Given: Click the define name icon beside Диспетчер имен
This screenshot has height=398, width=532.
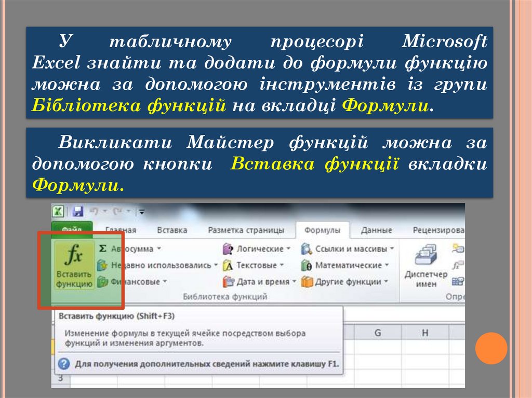Looking at the screenshot, I should pyautogui.click(x=458, y=249).
